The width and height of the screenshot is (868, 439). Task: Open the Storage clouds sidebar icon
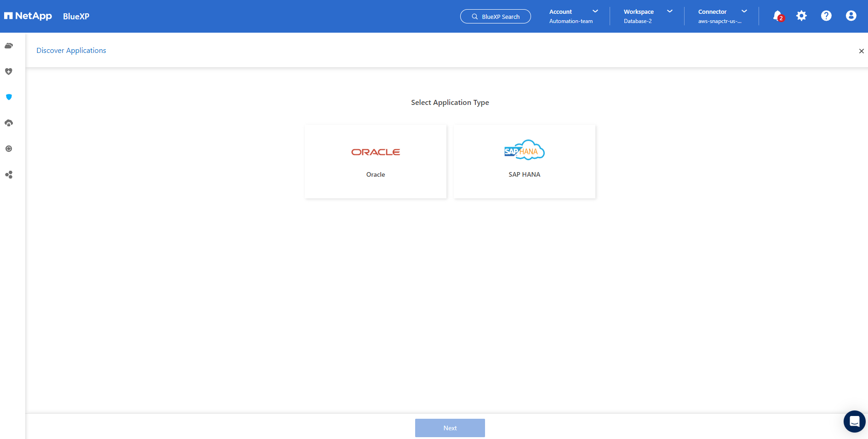pos(9,46)
